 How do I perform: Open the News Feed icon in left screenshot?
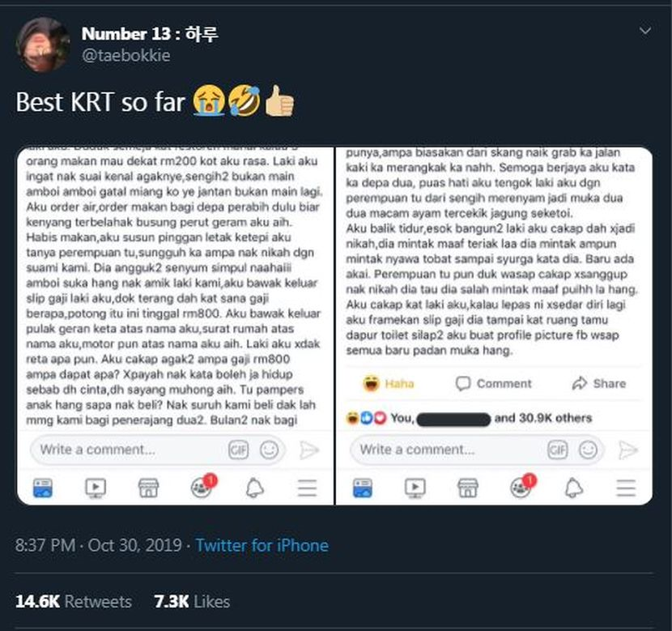(43, 488)
